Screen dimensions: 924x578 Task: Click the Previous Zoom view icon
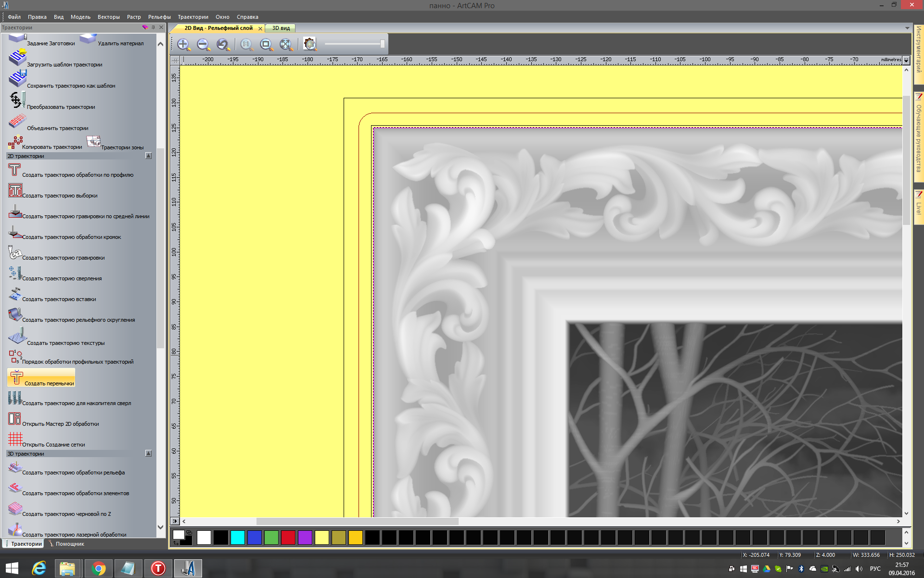223,45
